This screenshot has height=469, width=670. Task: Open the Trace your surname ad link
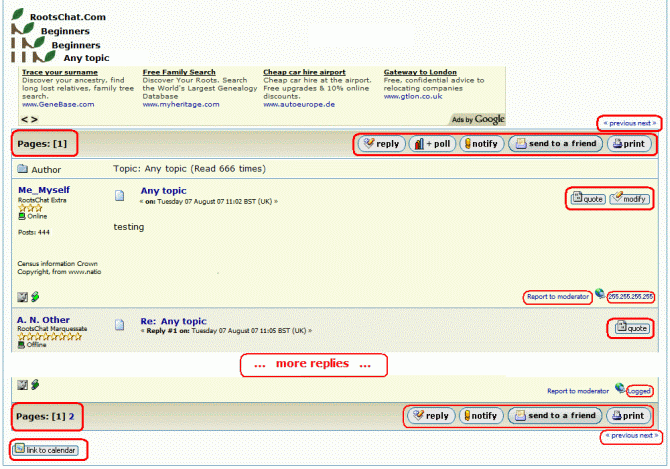tap(60, 72)
